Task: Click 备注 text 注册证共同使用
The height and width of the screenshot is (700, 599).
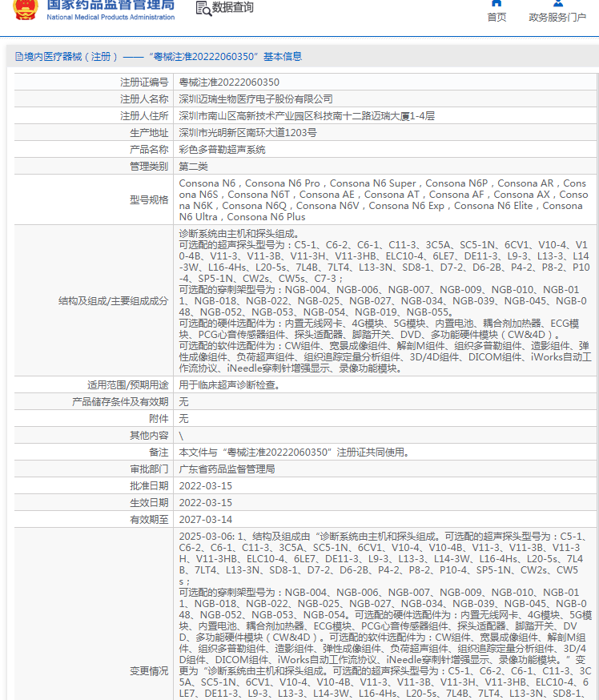Action: (x=294, y=453)
